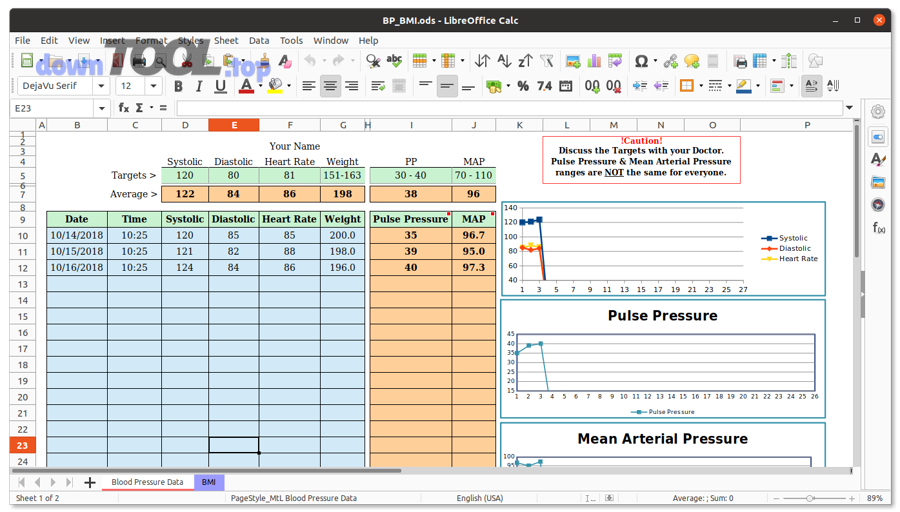The image size is (900, 512).
Task: Click the Cut scissors icon
Action: [187, 61]
